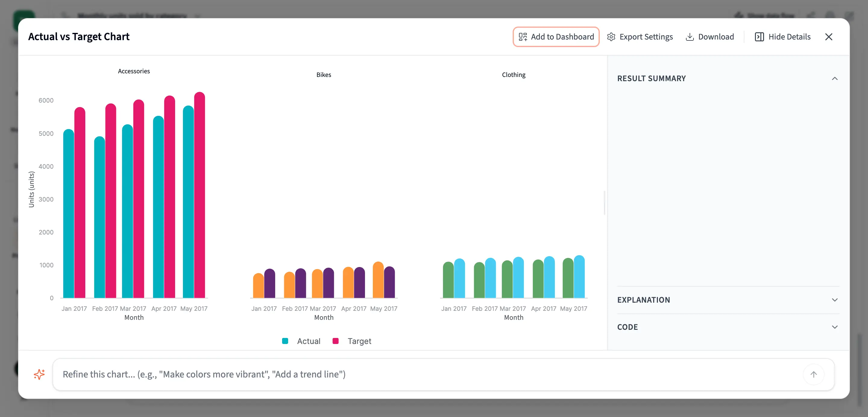Image resolution: width=868 pixels, height=417 pixels.
Task: Expand the Explanation section
Action: [x=834, y=300]
